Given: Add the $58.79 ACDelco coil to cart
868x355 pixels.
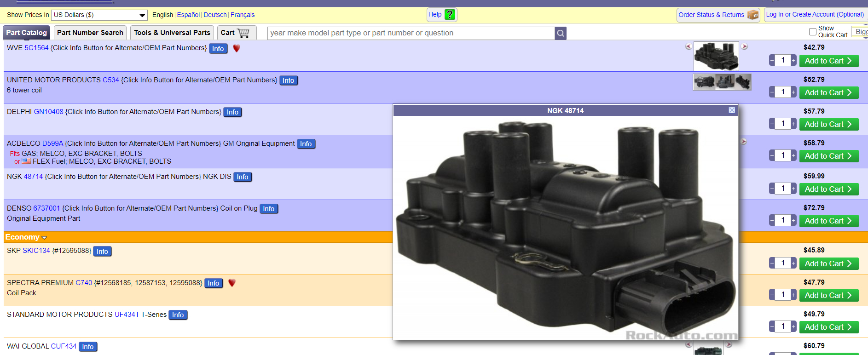Looking at the screenshot, I should point(829,156).
